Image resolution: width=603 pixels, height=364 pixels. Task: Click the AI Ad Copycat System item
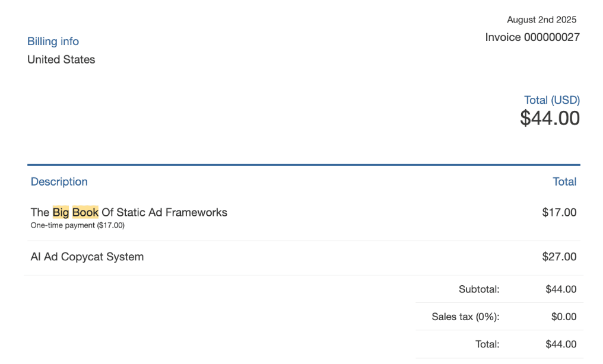click(87, 257)
